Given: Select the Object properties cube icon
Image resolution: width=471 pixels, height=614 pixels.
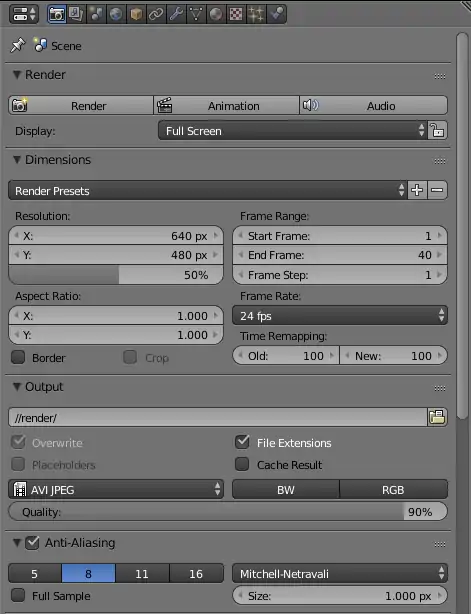Looking at the screenshot, I should point(136,14).
